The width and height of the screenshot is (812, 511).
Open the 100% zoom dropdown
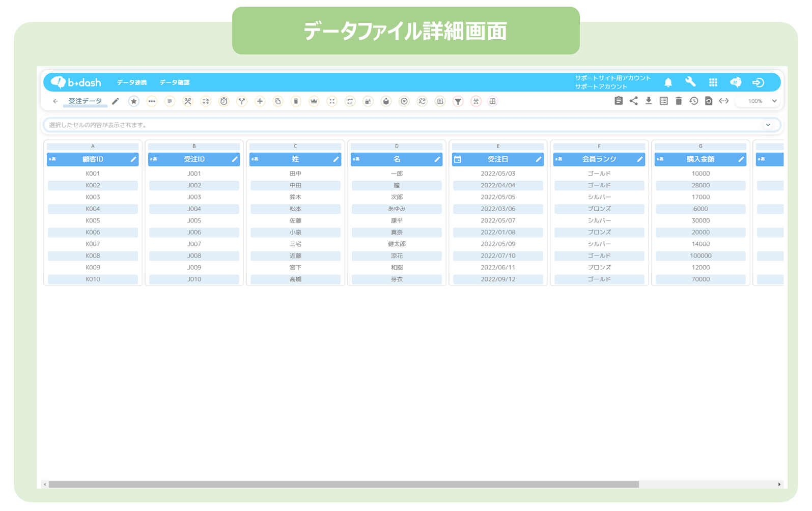tap(761, 101)
